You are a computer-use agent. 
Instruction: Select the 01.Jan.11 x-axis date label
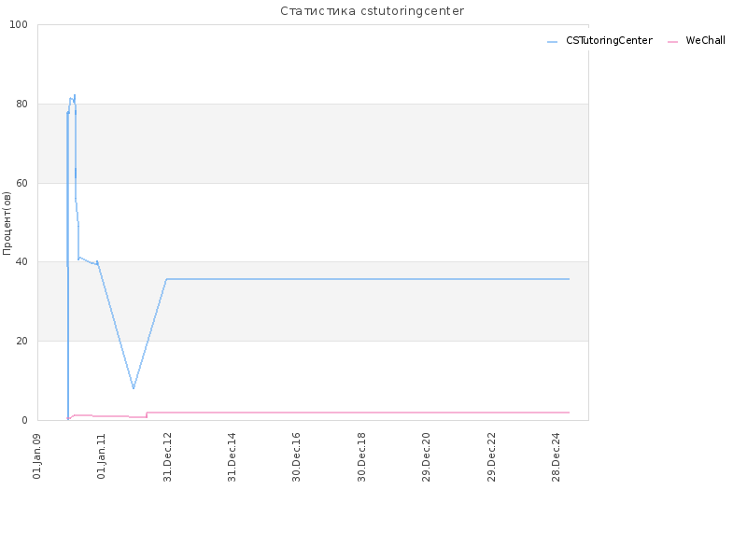(x=102, y=455)
